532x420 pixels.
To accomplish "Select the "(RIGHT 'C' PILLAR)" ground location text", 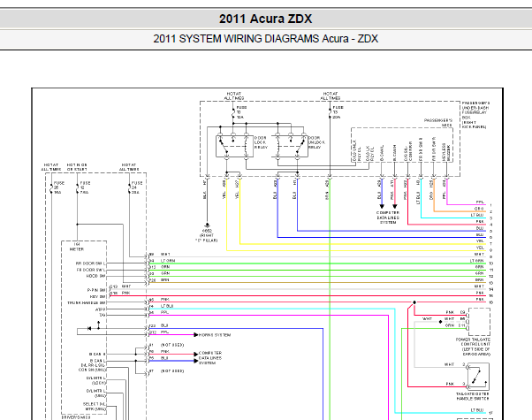I will point(207,238).
